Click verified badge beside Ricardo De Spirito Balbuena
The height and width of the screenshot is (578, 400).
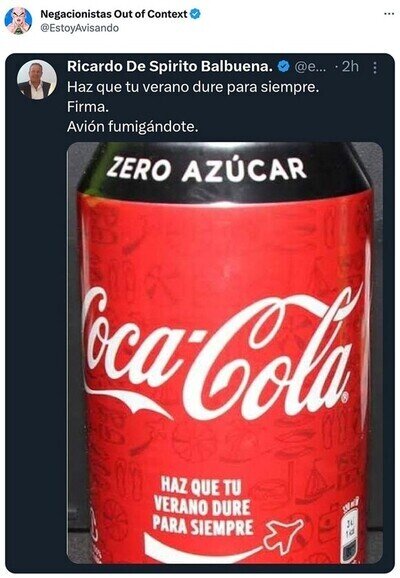(x=283, y=67)
